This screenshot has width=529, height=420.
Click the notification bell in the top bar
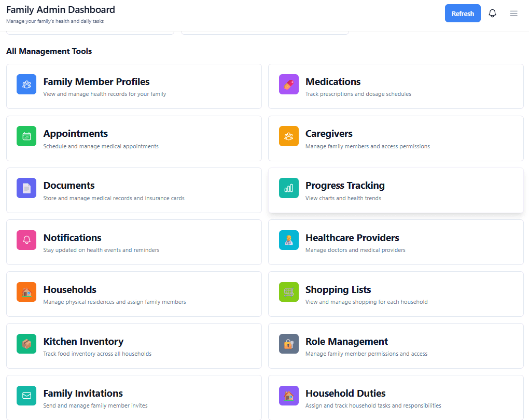tap(492, 13)
